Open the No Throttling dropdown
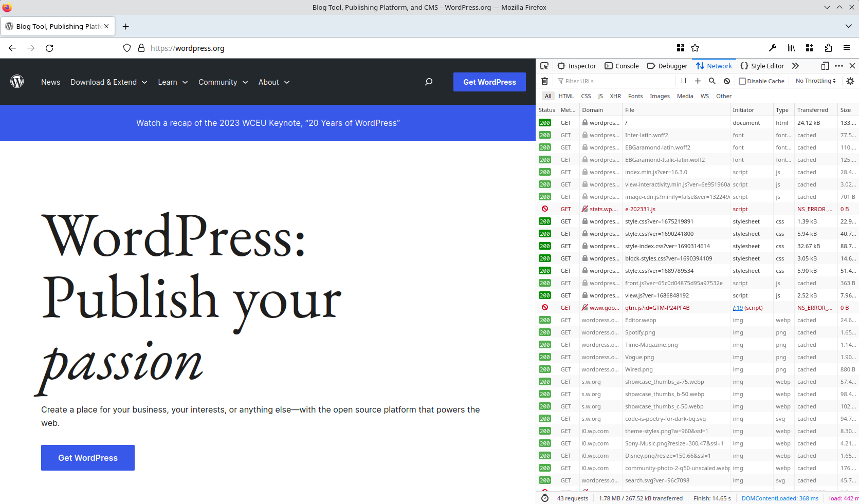 [x=816, y=81]
